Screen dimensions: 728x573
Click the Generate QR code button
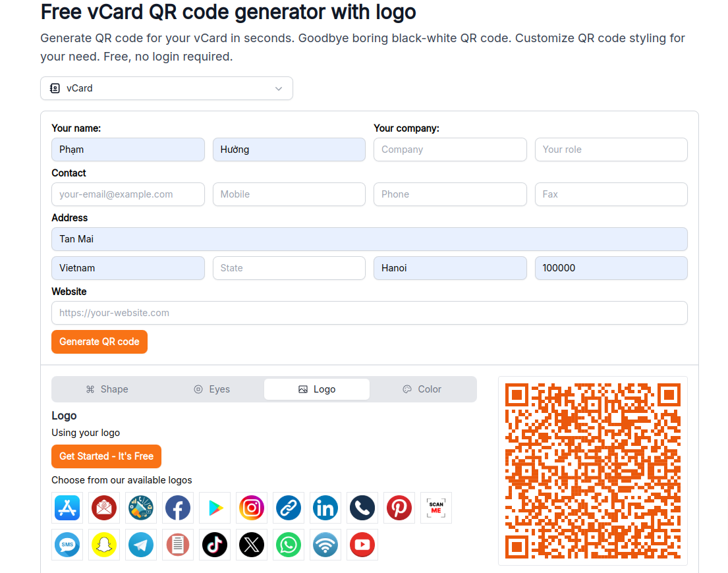(99, 342)
